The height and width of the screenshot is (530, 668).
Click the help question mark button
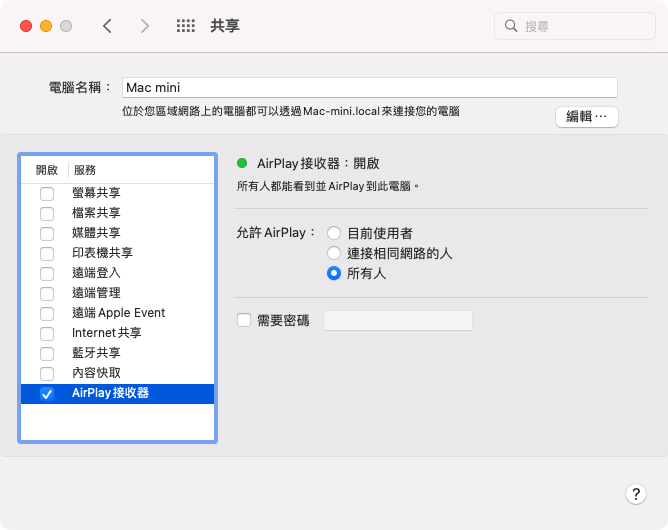coord(635,494)
